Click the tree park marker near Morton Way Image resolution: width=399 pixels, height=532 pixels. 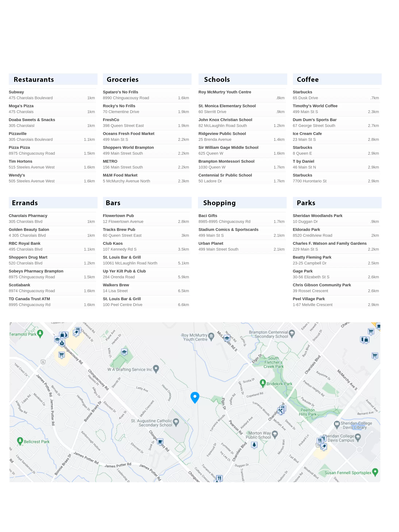pyautogui.click(x=254, y=445)
